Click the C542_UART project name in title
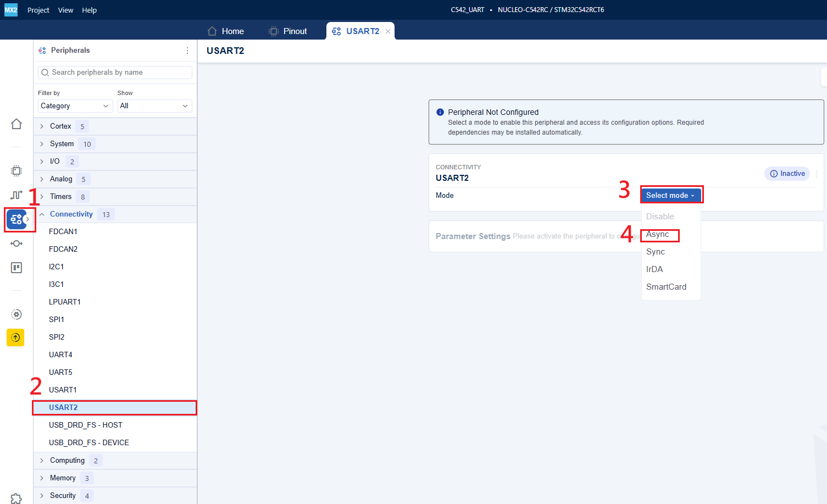The height and width of the screenshot is (504, 827). pyautogui.click(x=468, y=10)
